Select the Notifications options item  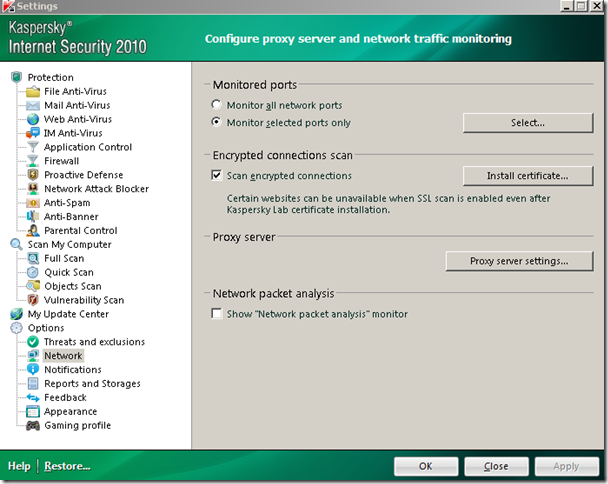pos(73,370)
